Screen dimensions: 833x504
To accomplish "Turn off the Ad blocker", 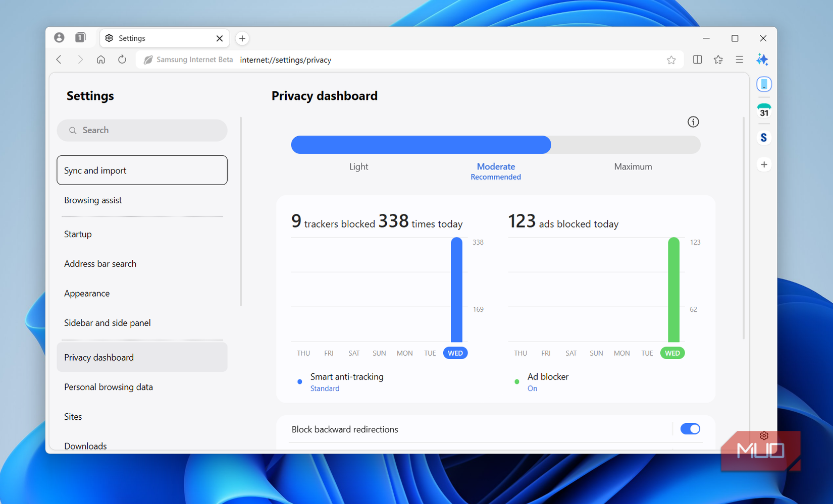I will [x=532, y=388].
